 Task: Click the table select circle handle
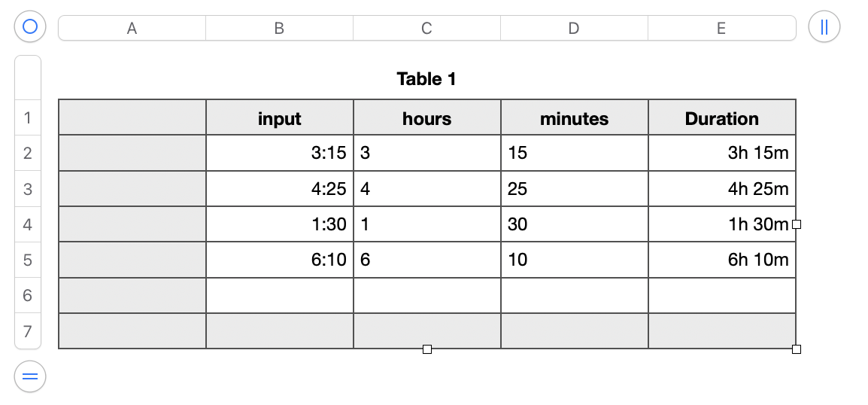(x=30, y=26)
